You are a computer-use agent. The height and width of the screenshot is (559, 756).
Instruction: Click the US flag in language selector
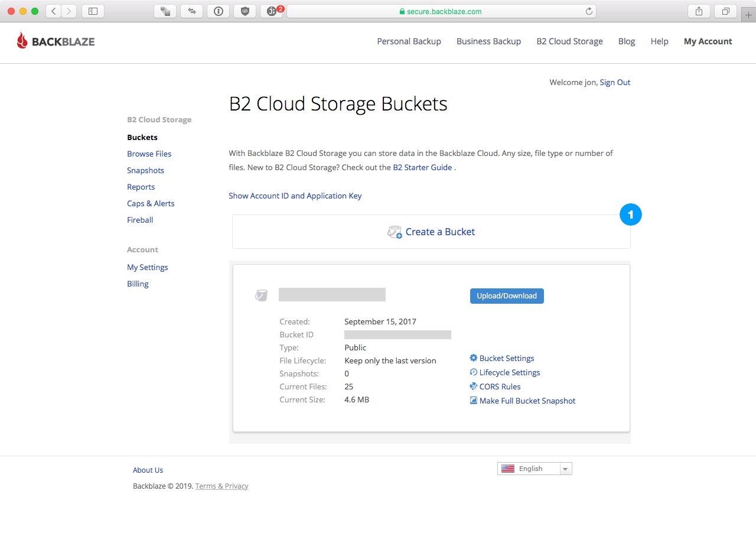pos(508,469)
